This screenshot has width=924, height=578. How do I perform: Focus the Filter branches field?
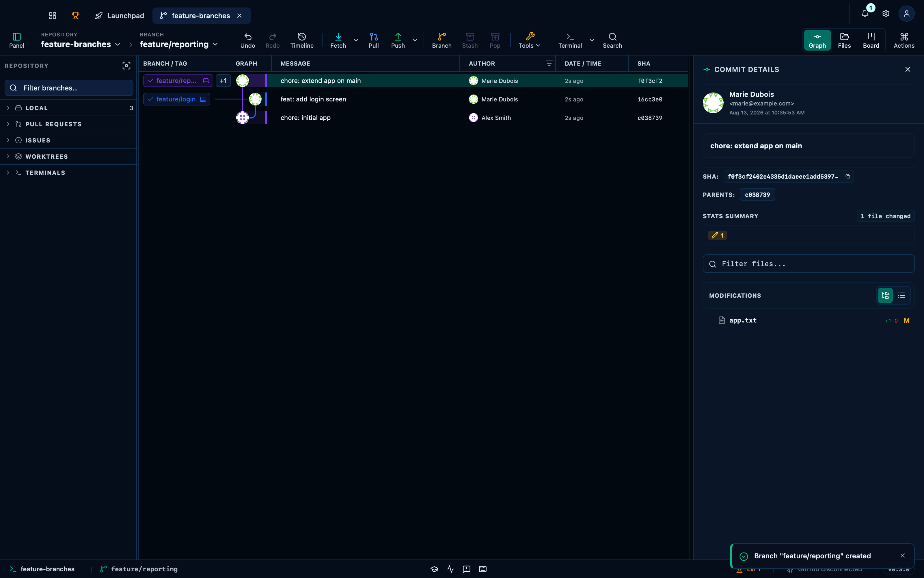(x=69, y=88)
